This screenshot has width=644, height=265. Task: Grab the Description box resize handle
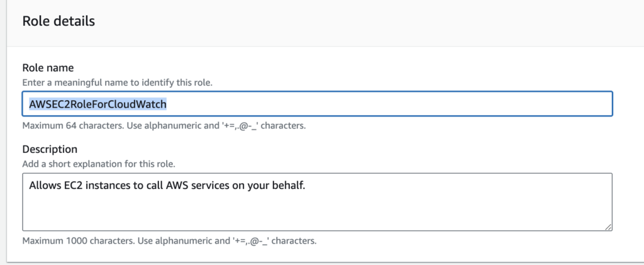[608, 227]
